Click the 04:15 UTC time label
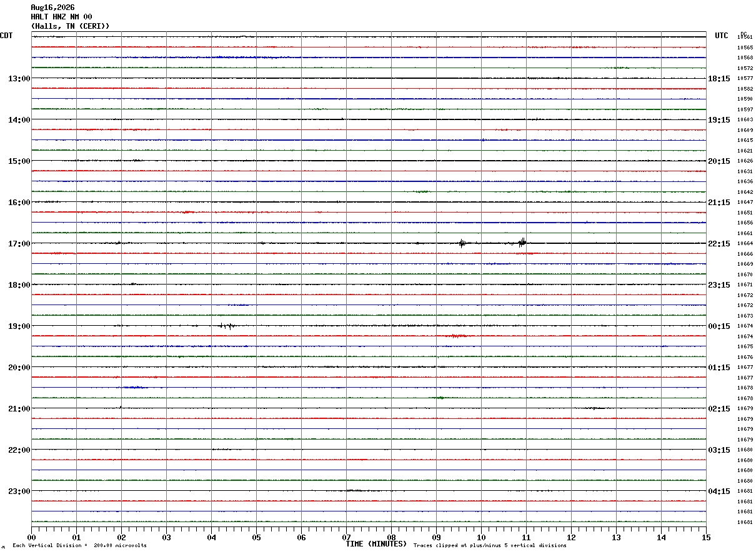The height and width of the screenshot is (554, 756). pyautogui.click(x=719, y=491)
